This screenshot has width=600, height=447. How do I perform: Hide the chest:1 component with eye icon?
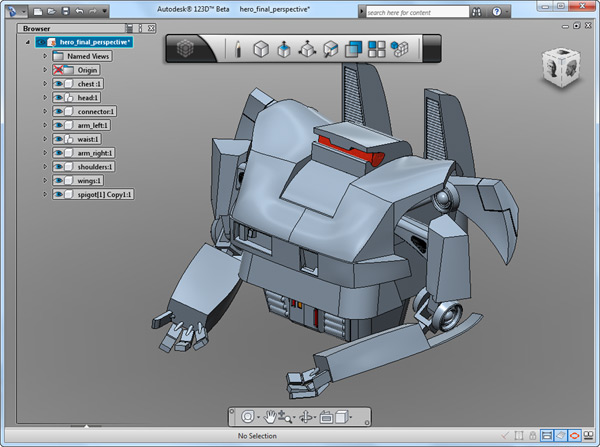pos(58,84)
